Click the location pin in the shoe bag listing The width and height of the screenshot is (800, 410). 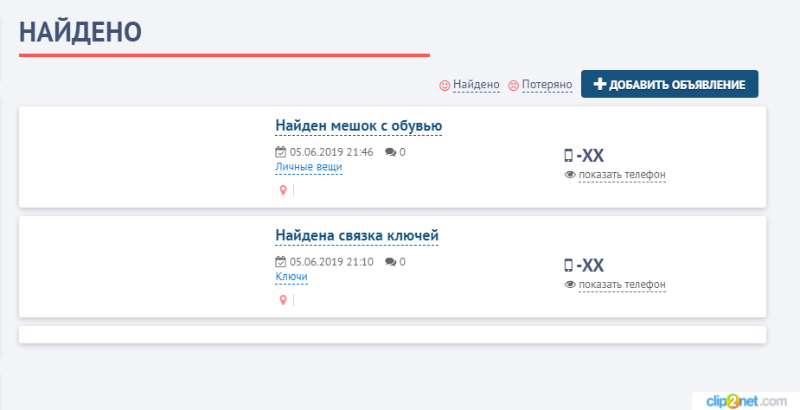pos(283,190)
